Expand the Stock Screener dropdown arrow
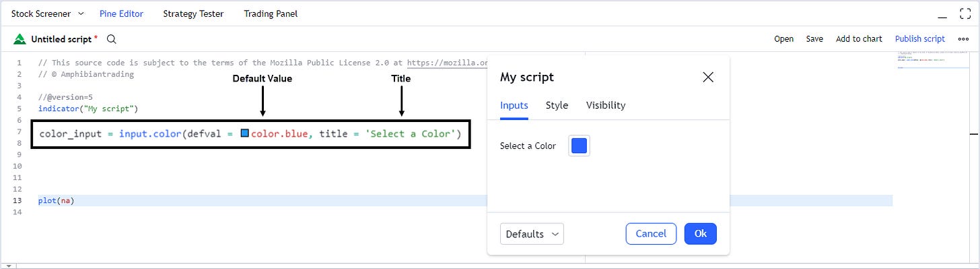980x269 pixels. (81, 13)
